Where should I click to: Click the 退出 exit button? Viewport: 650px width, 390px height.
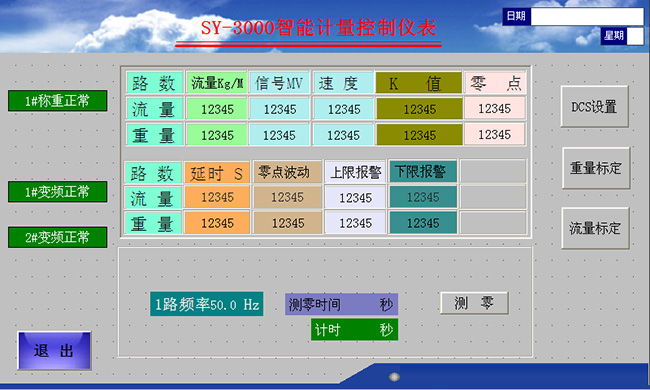pos(54,351)
